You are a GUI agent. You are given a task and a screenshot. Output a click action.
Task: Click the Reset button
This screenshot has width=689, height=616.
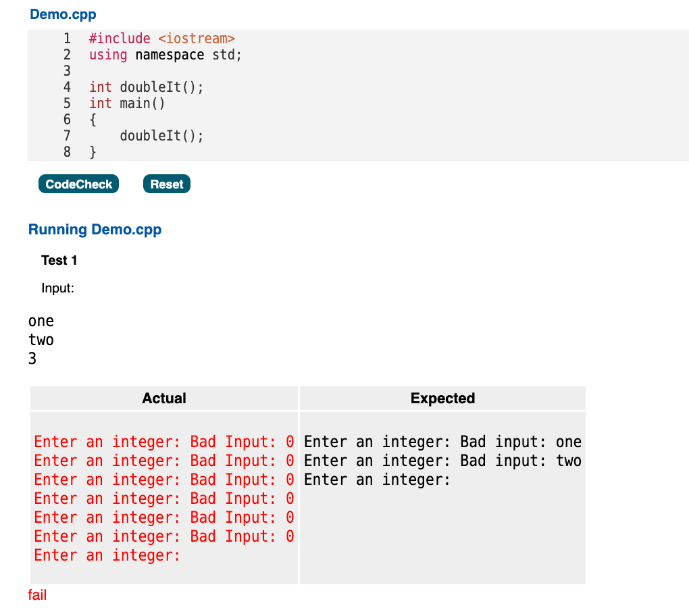[166, 184]
